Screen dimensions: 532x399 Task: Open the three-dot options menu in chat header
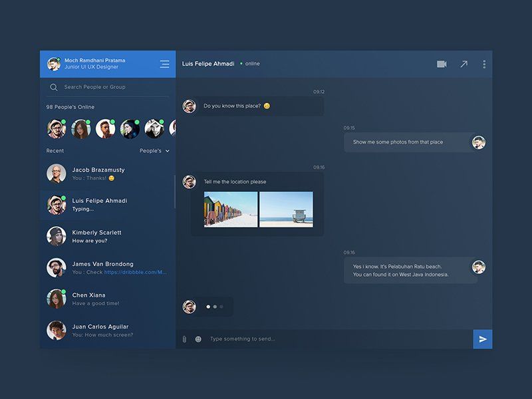coord(483,64)
